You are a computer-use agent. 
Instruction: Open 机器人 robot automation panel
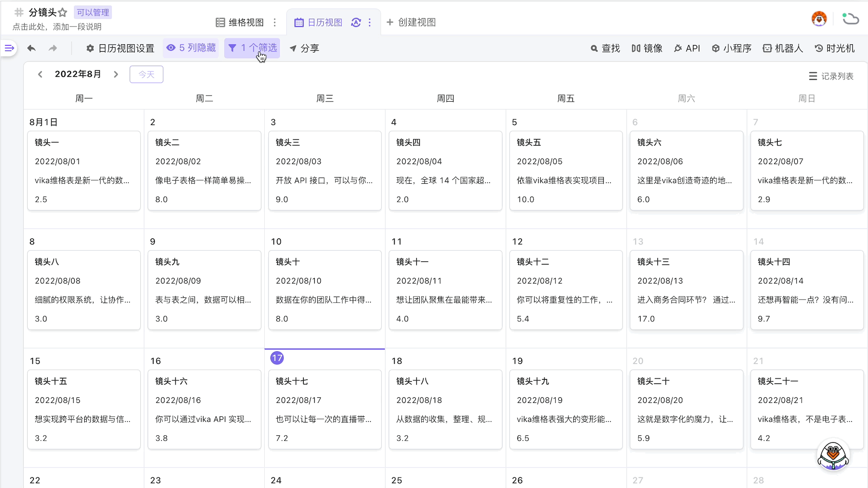tap(783, 48)
